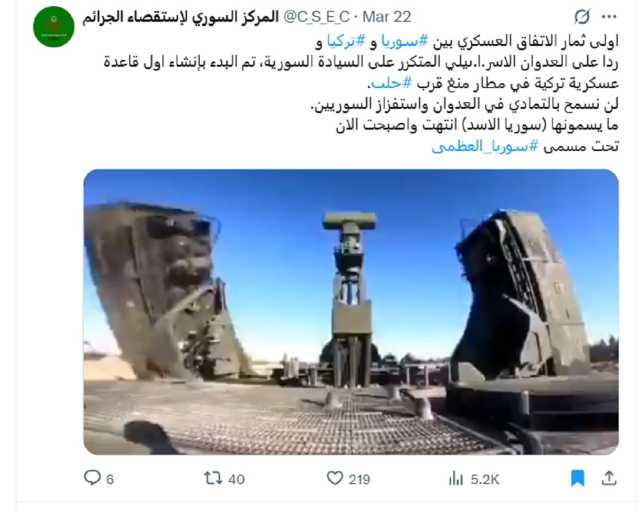Open the Grok slashed-circle icon
The height and width of the screenshot is (512, 640).
582,17
